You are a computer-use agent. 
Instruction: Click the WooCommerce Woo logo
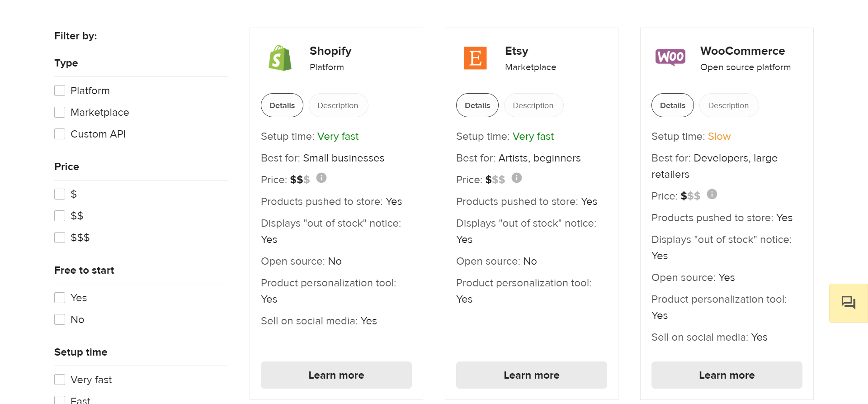[x=670, y=57]
